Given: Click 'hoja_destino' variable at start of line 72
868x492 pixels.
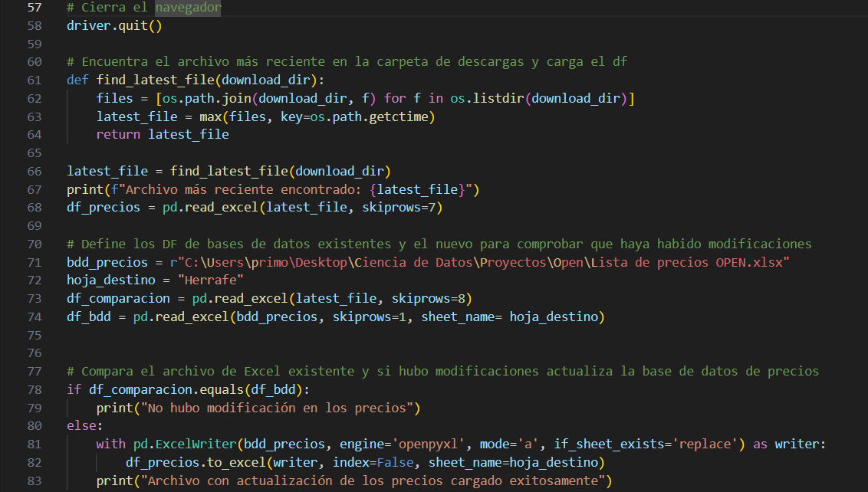Looking at the screenshot, I should (x=110, y=280).
